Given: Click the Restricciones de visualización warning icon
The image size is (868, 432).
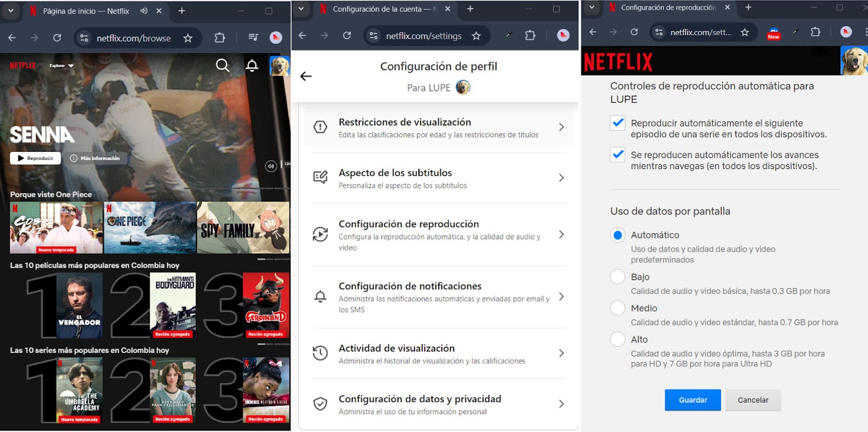Looking at the screenshot, I should 321,127.
